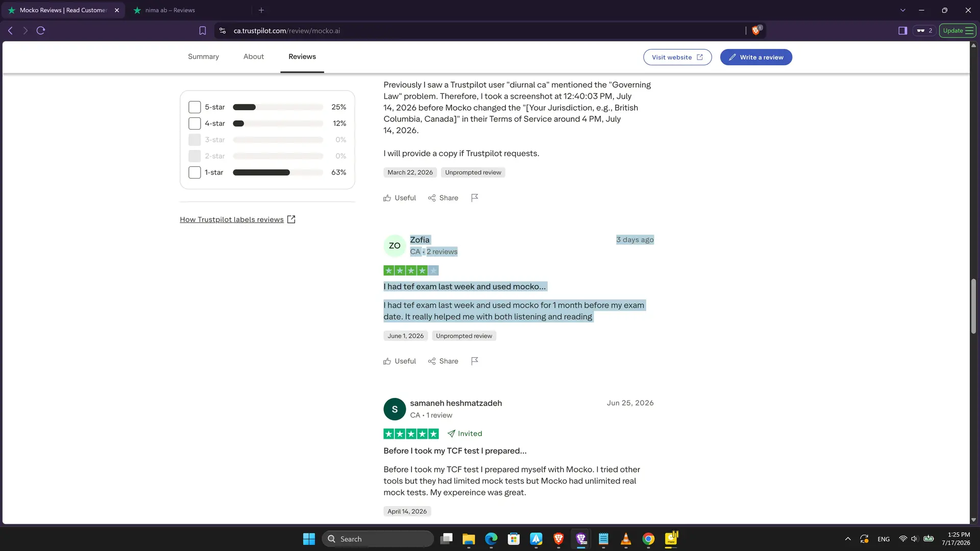Launch Microsoft Edge from taskbar
This screenshot has width=980, height=551.
[x=491, y=539]
